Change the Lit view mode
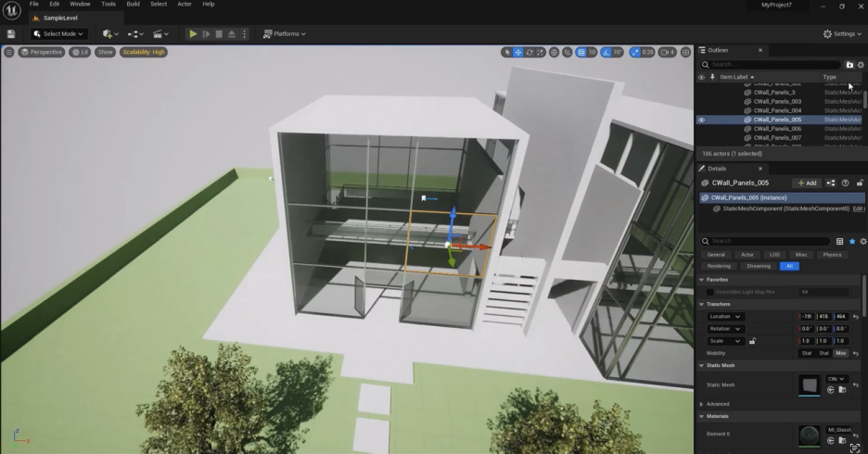Viewport: 868px width, 454px height. [x=81, y=52]
